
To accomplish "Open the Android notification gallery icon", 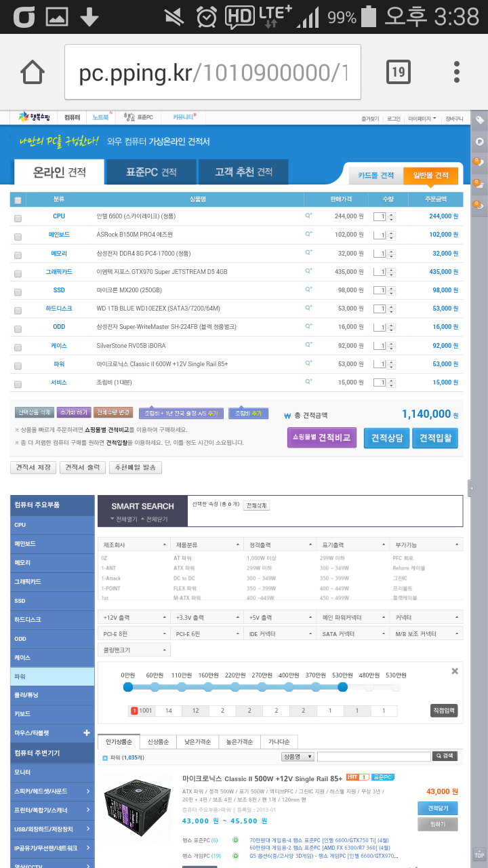I will pos(56,16).
